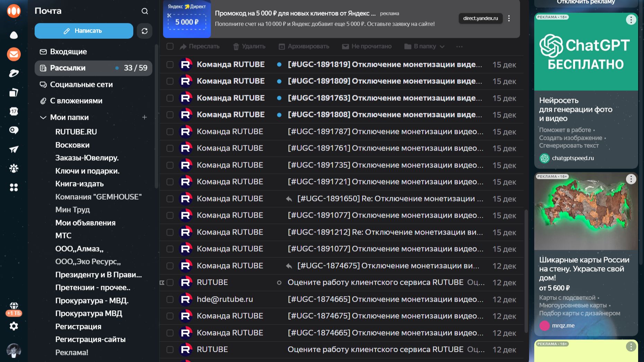
Task: Click the reply arrow on the UGC-1874675 message
Action: tap(289, 266)
